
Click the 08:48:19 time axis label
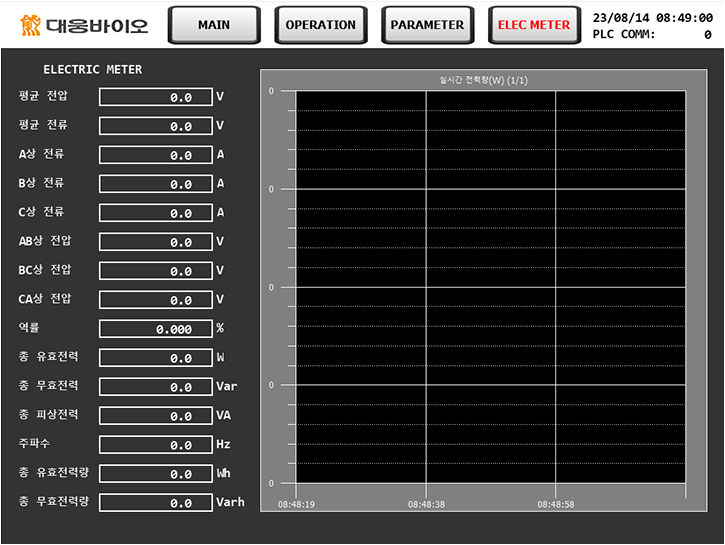pos(296,504)
